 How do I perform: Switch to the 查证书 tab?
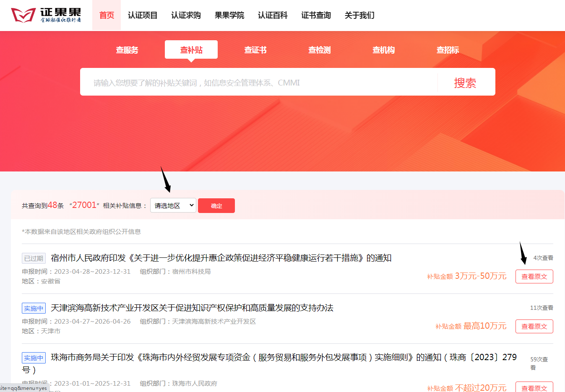tap(255, 50)
